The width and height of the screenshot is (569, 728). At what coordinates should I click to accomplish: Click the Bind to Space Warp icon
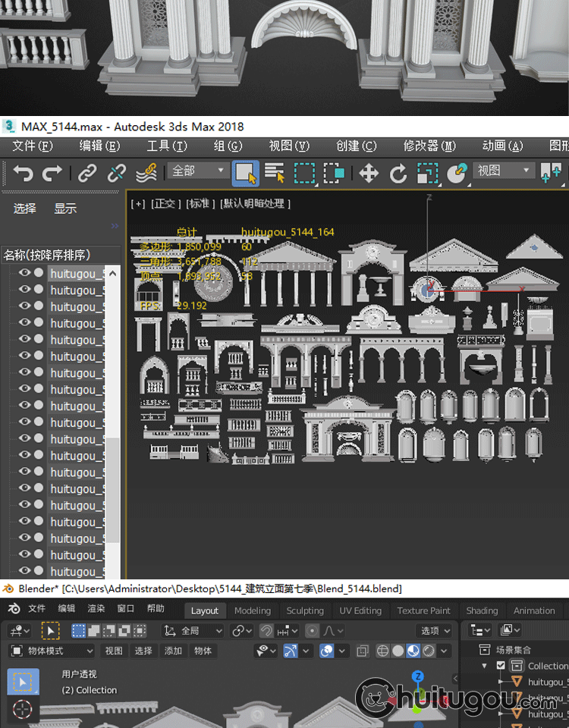146,173
